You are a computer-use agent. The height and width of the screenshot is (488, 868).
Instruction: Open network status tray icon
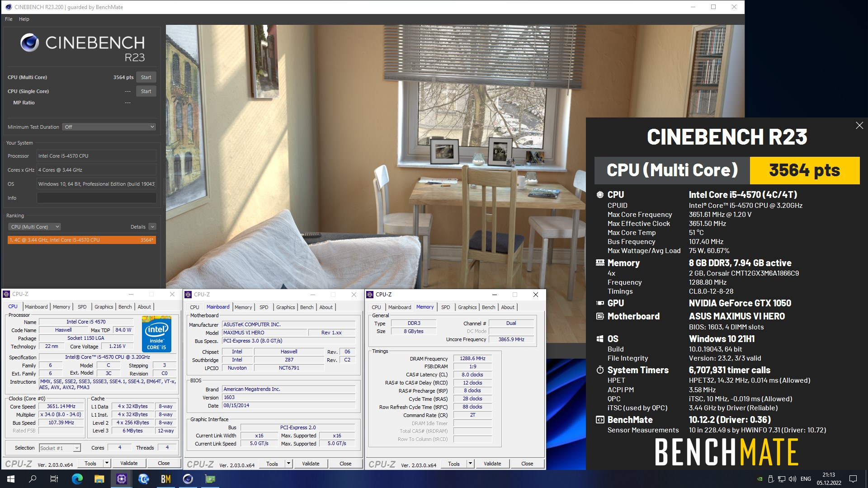point(782,479)
